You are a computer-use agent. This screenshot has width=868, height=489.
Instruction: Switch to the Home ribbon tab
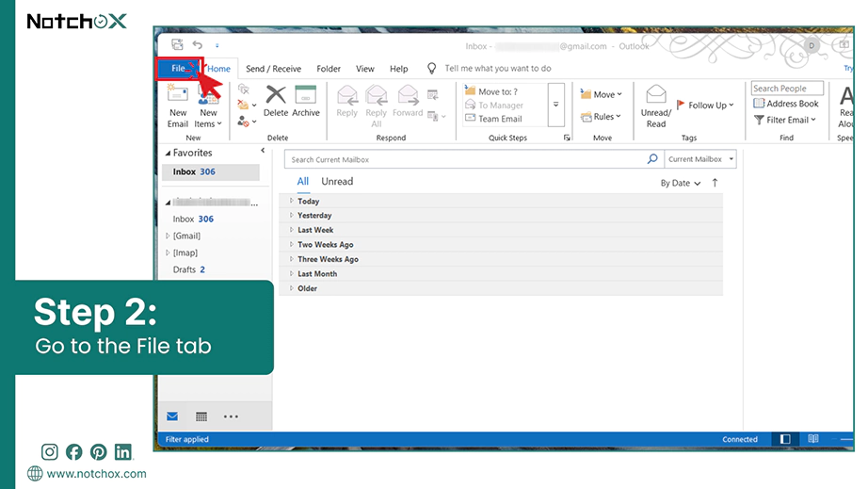[218, 69]
